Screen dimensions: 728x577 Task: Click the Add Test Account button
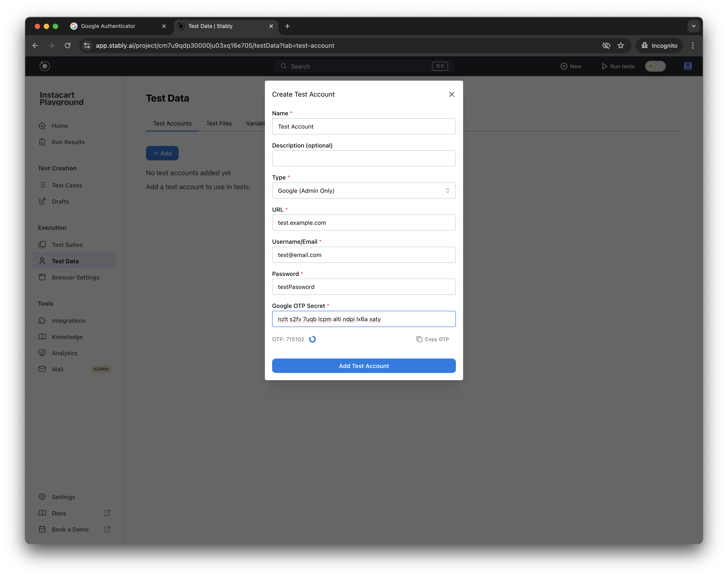(364, 366)
